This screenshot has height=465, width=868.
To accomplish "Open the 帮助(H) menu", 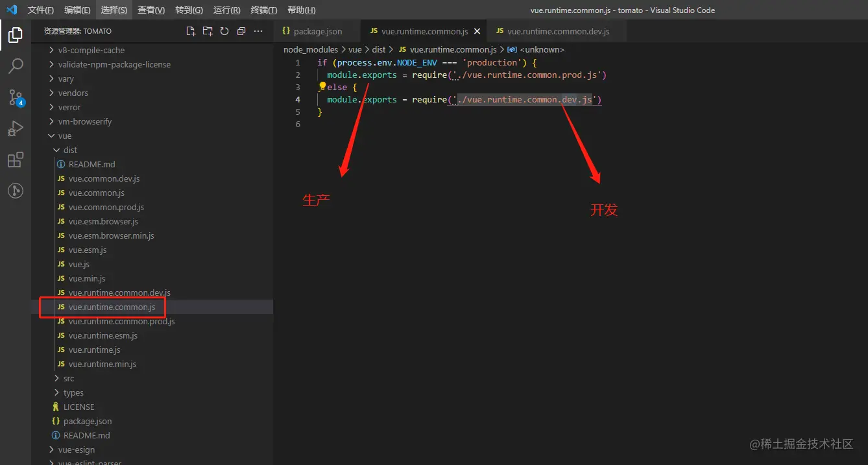I will tap(301, 10).
